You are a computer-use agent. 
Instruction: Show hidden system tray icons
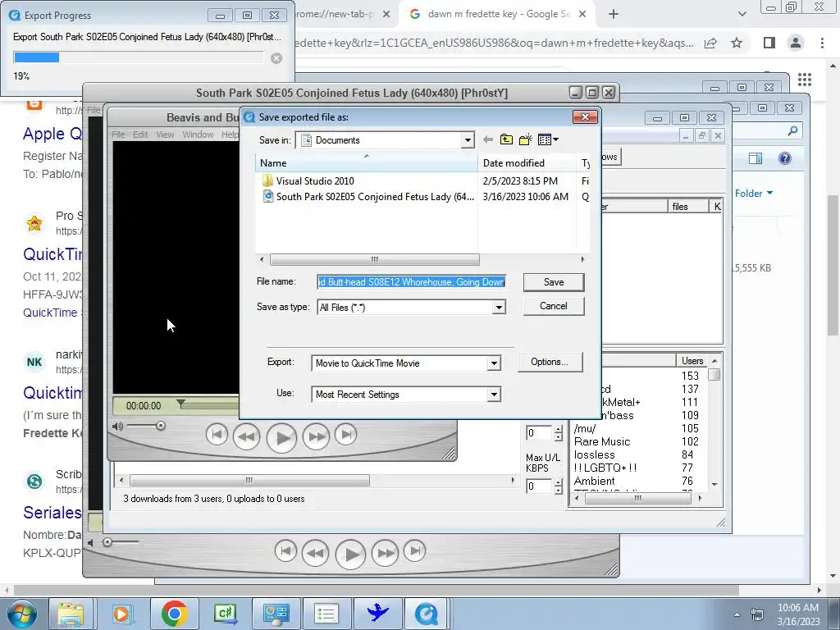pyautogui.click(x=737, y=614)
